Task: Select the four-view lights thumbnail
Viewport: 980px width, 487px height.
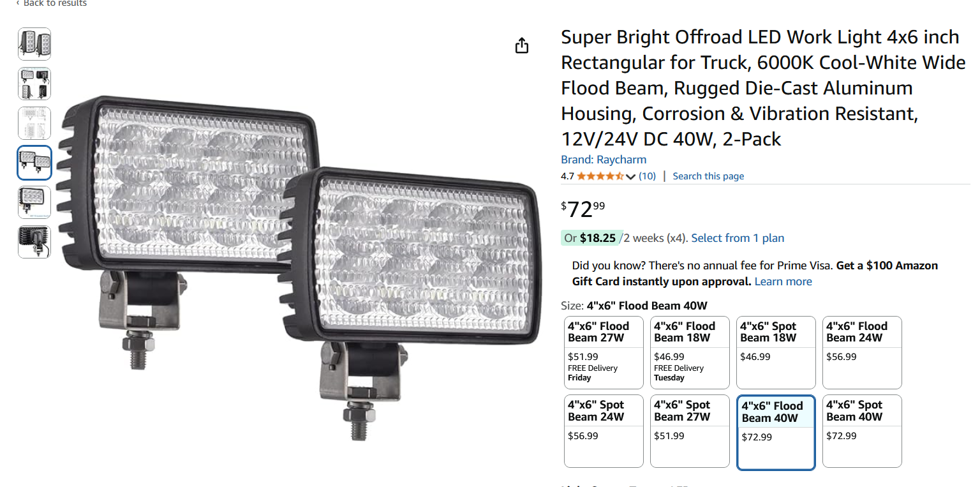Action: (x=34, y=84)
